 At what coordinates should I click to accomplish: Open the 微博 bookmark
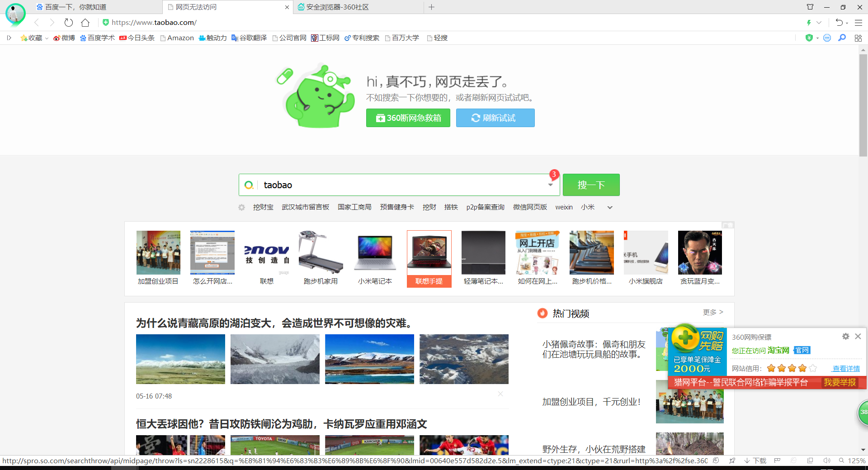[x=64, y=38]
